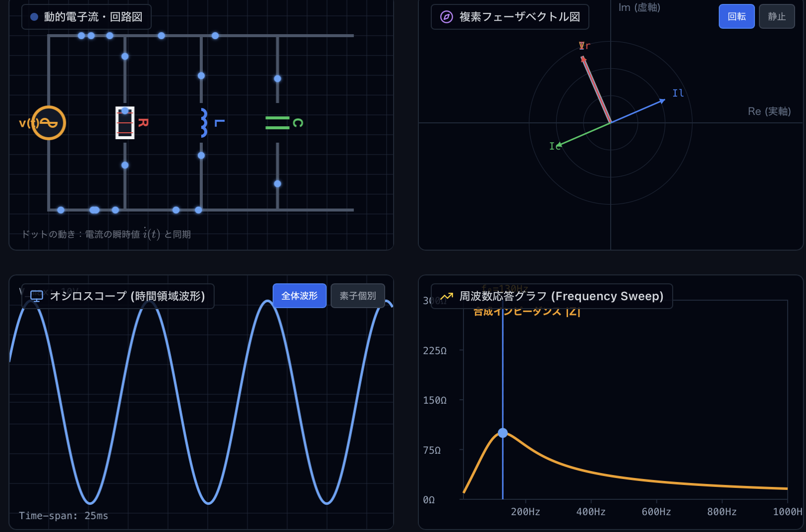Click the ドットの動き current sync caption

pyautogui.click(x=106, y=234)
